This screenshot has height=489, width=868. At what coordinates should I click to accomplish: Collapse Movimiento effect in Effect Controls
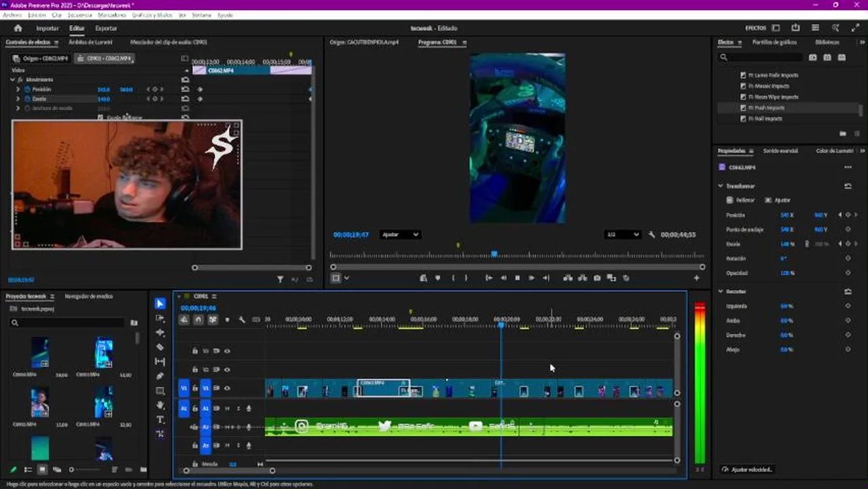12,79
